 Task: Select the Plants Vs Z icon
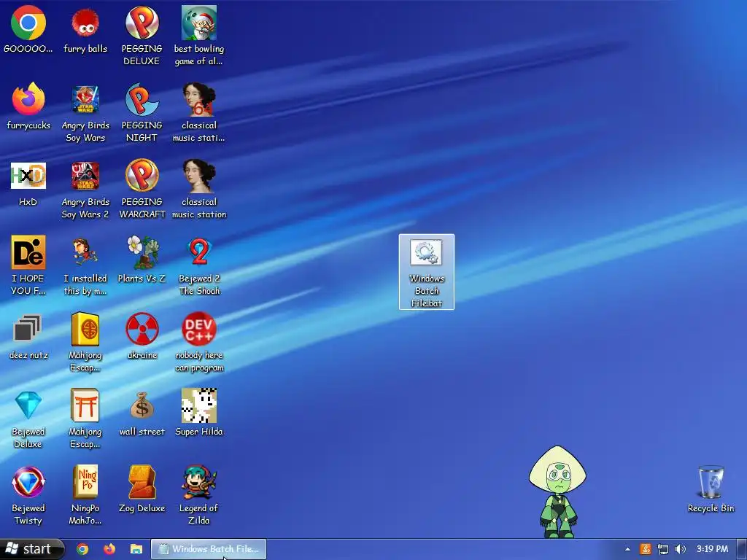pyautogui.click(x=142, y=260)
